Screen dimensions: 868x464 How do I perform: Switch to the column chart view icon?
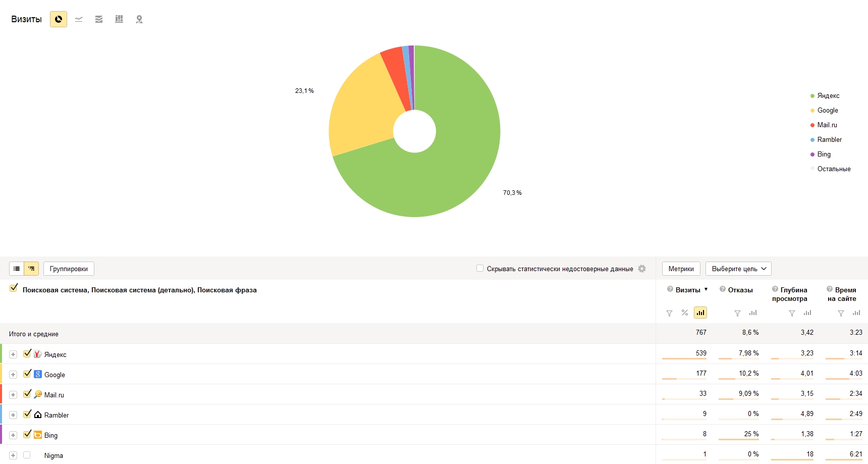119,19
